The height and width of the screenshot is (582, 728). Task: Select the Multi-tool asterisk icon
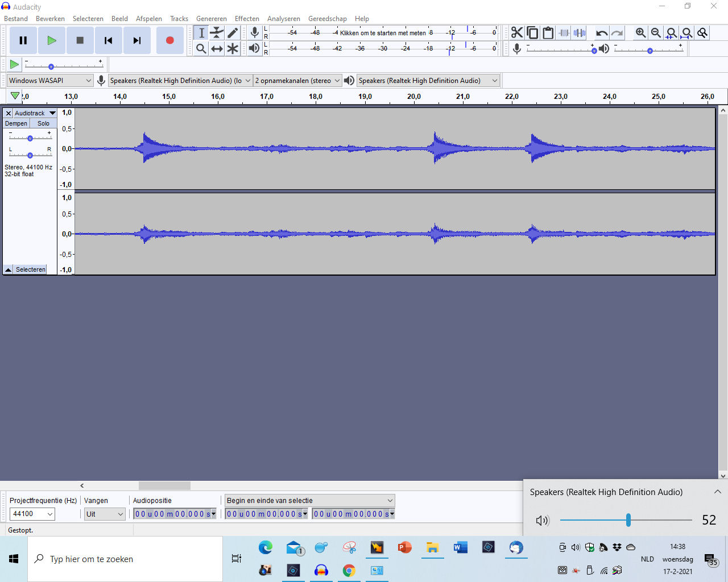coord(233,49)
